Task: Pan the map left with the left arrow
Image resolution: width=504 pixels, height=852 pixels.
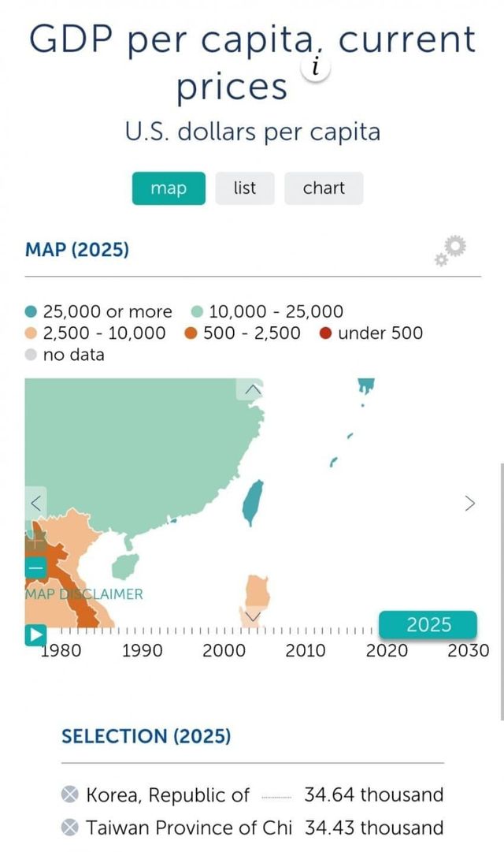Action: [35, 503]
